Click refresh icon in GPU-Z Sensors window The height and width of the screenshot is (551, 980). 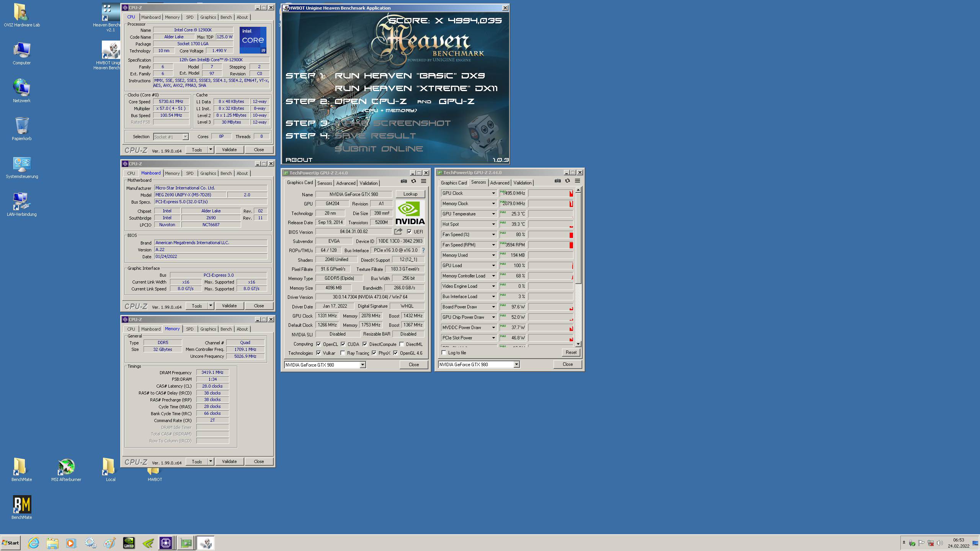click(x=567, y=181)
